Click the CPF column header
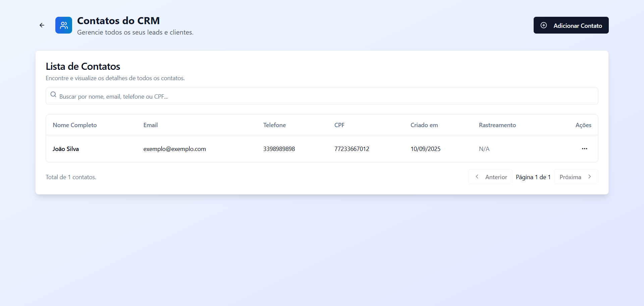The height and width of the screenshot is (306, 644). 339,125
